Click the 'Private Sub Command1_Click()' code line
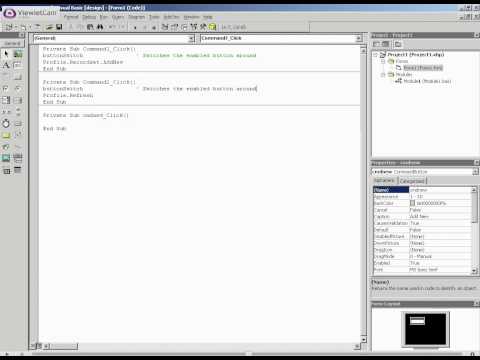Screen dimensions: 480x360 click(x=89, y=49)
